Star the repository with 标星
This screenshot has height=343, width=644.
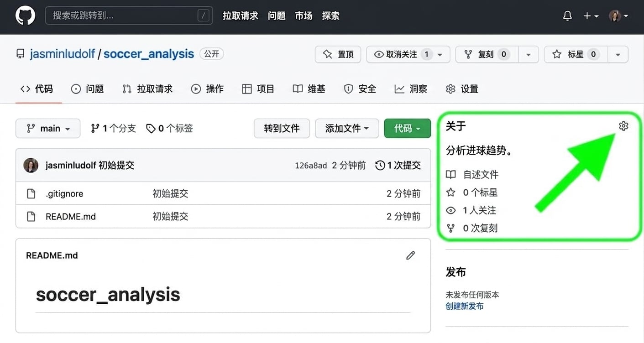coord(576,54)
